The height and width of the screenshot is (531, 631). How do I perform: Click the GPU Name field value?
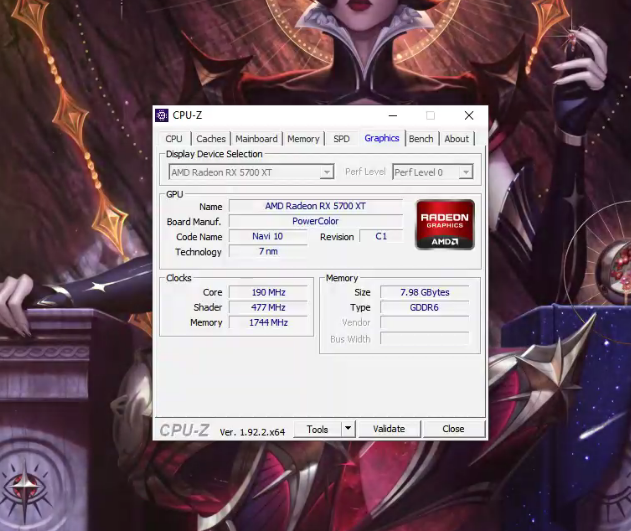pos(316,206)
